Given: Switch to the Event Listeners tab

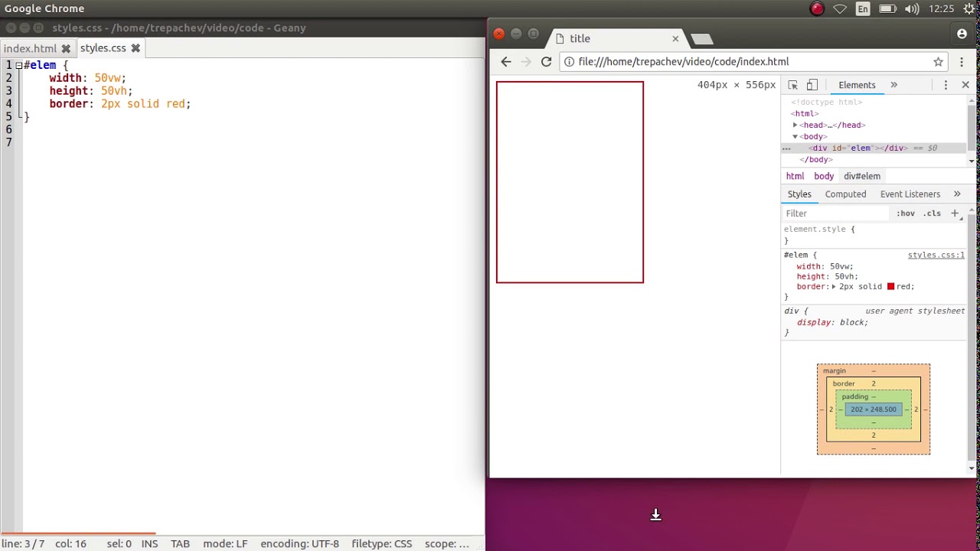Looking at the screenshot, I should [x=910, y=194].
